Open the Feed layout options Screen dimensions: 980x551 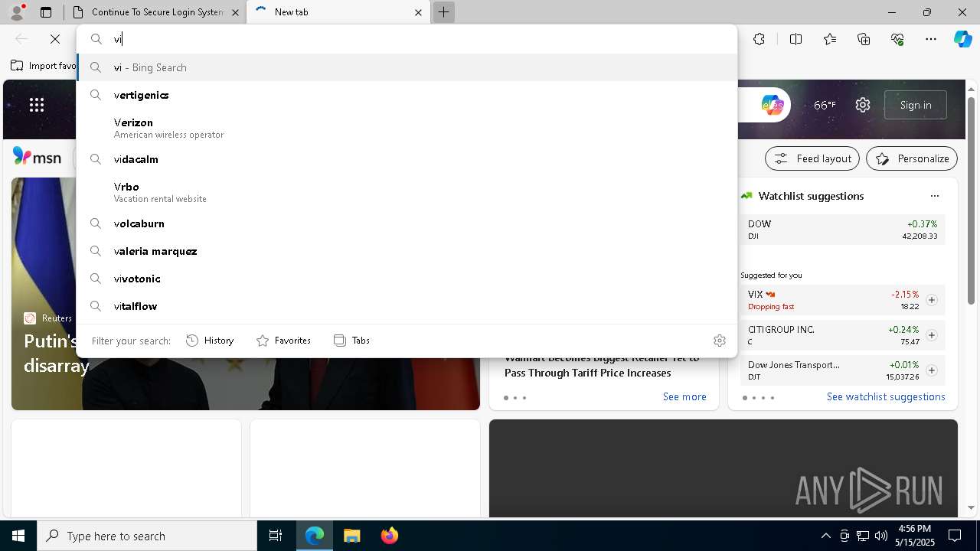point(812,158)
